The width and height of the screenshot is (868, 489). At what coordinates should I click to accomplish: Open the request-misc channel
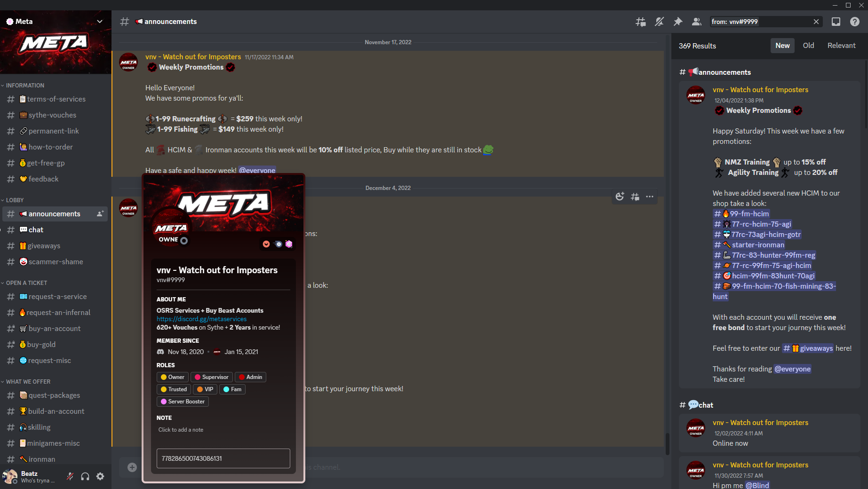pos(56,361)
